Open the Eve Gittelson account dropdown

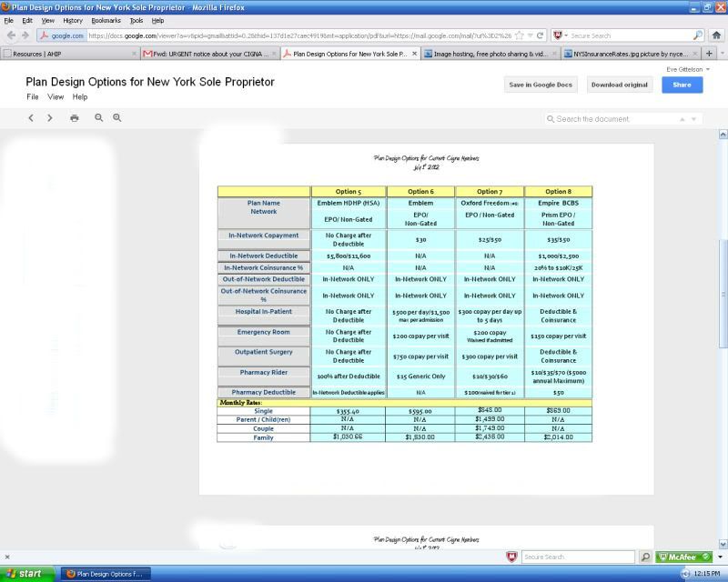pyautogui.click(x=688, y=69)
